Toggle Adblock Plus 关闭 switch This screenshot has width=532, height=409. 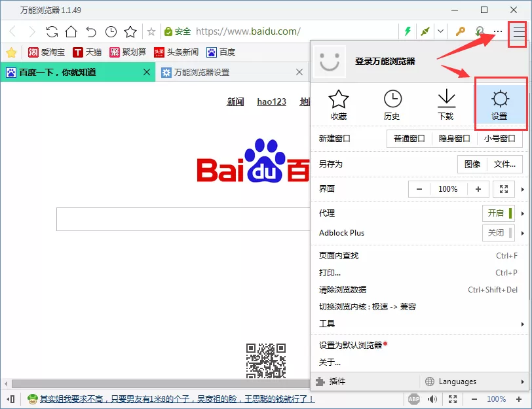click(499, 233)
